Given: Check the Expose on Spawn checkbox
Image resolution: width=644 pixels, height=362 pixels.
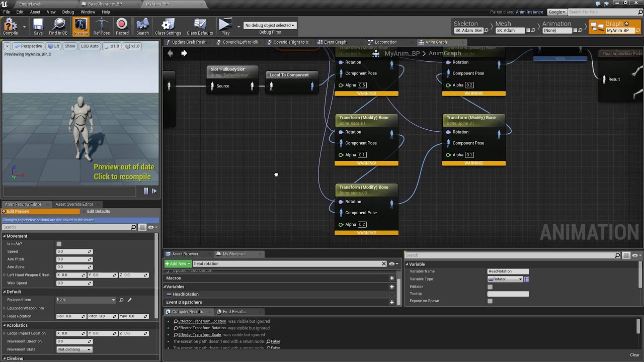Looking at the screenshot, I should (490, 301).
